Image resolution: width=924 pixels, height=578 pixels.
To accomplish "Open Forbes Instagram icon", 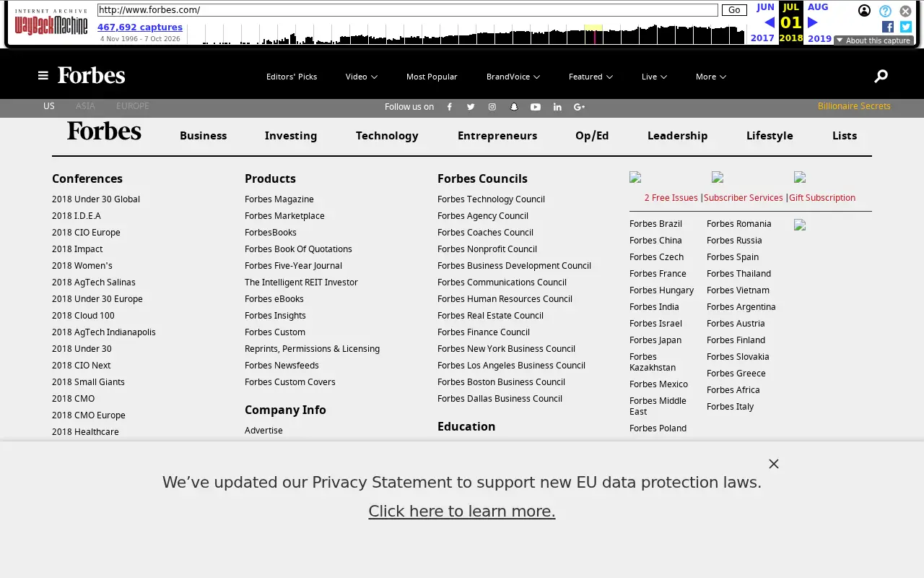I will (492, 107).
